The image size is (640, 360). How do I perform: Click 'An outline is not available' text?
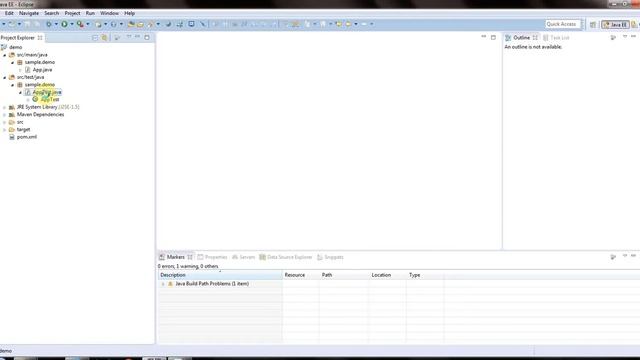pyautogui.click(x=533, y=47)
